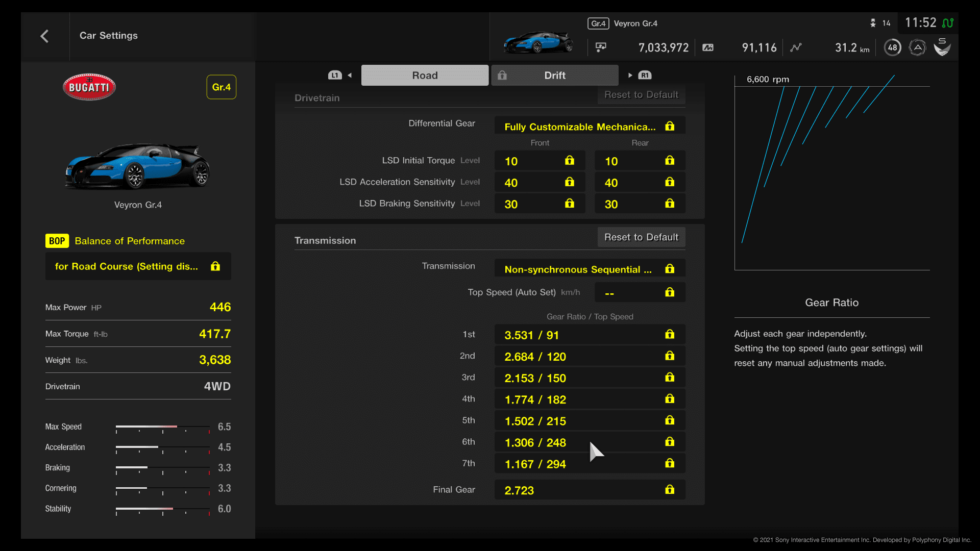
Task: Click the gear ratio rpm graph
Action: [x=832, y=172]
